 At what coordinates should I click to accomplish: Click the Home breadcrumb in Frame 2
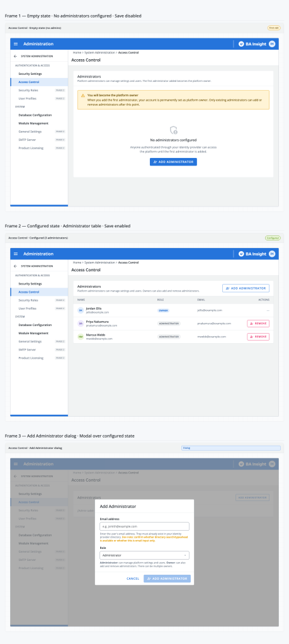(77, 263)
